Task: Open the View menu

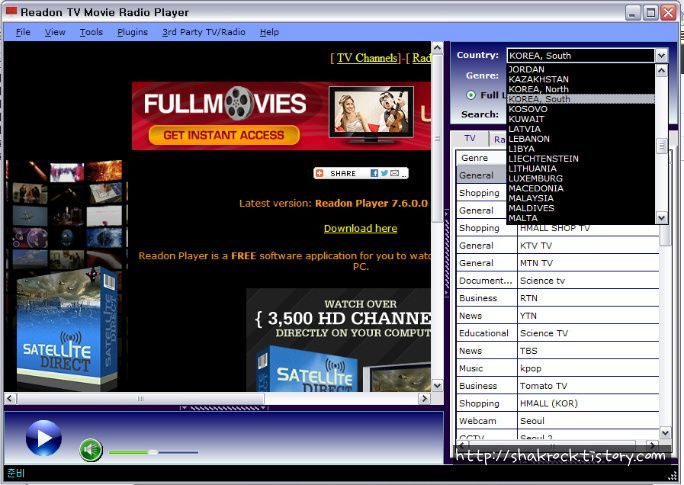Action: pos(55,32)
